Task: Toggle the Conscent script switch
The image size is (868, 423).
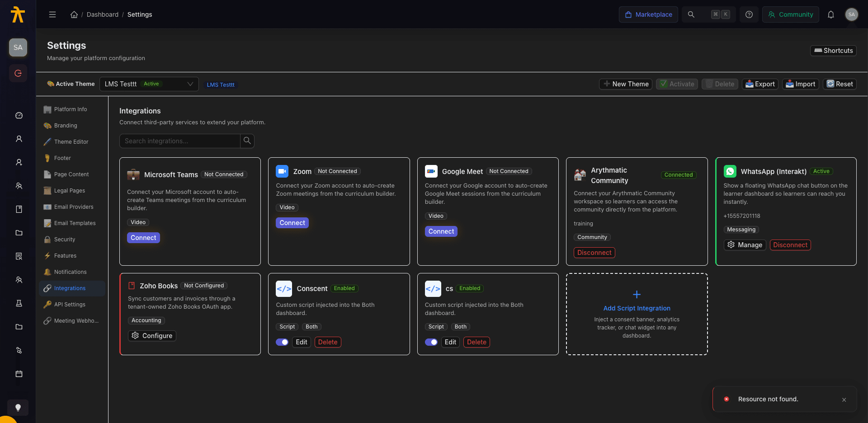Action: tap(282, 342)
